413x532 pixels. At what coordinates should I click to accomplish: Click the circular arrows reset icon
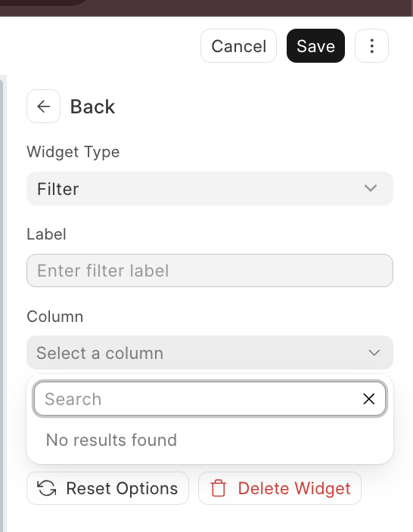point(47,488)
